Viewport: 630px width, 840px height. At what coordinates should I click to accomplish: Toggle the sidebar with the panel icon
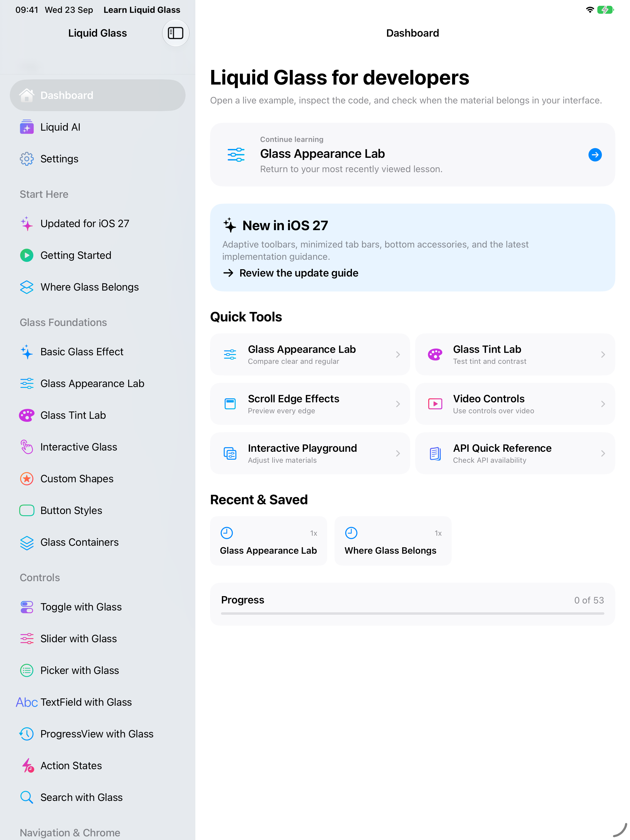176,33
